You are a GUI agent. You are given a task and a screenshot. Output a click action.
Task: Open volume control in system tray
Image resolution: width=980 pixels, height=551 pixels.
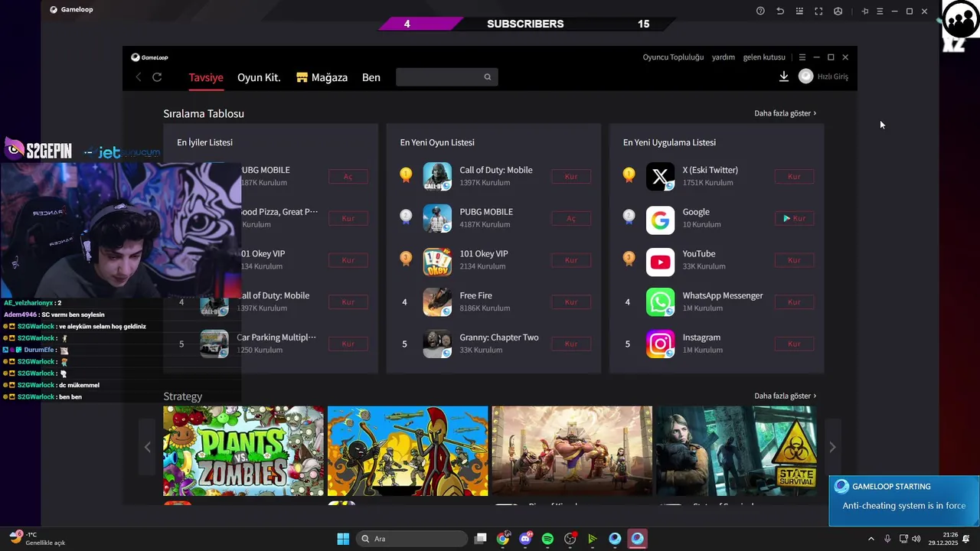(916, 539)
